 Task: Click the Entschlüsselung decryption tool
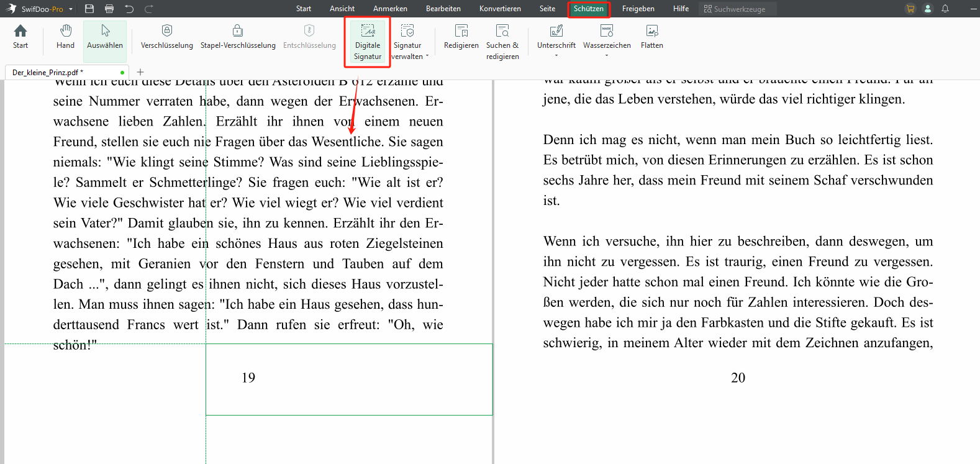pyautogui.click(x=309, y=37)
